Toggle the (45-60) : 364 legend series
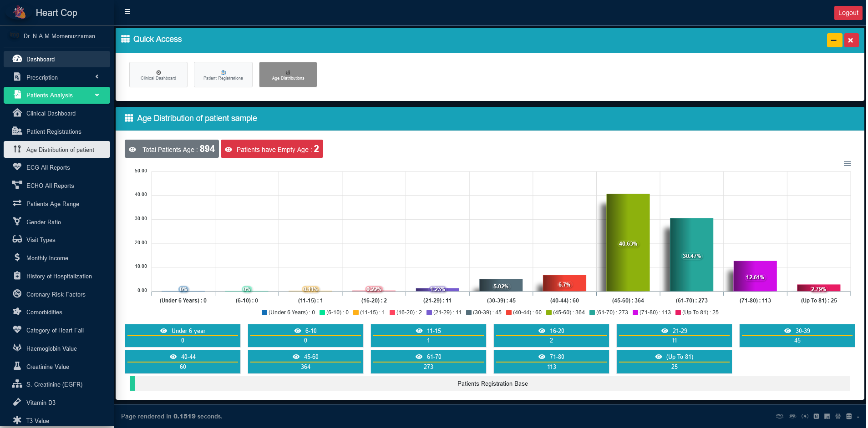868x428 pixels. click(565, 312)
